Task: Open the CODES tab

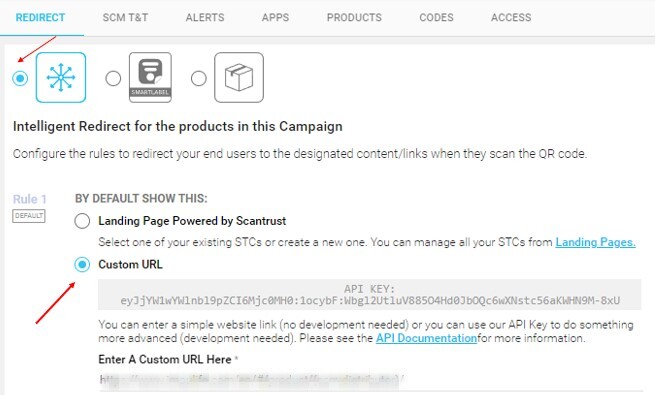Action: tap(436, 17)
